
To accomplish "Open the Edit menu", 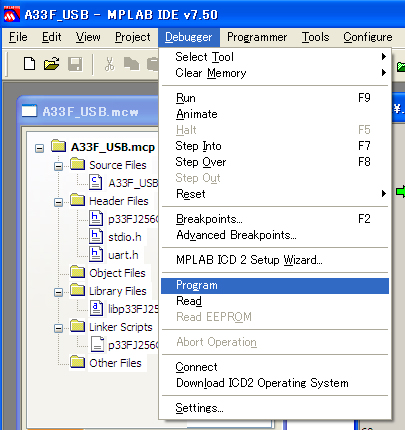I will (51, 37).
